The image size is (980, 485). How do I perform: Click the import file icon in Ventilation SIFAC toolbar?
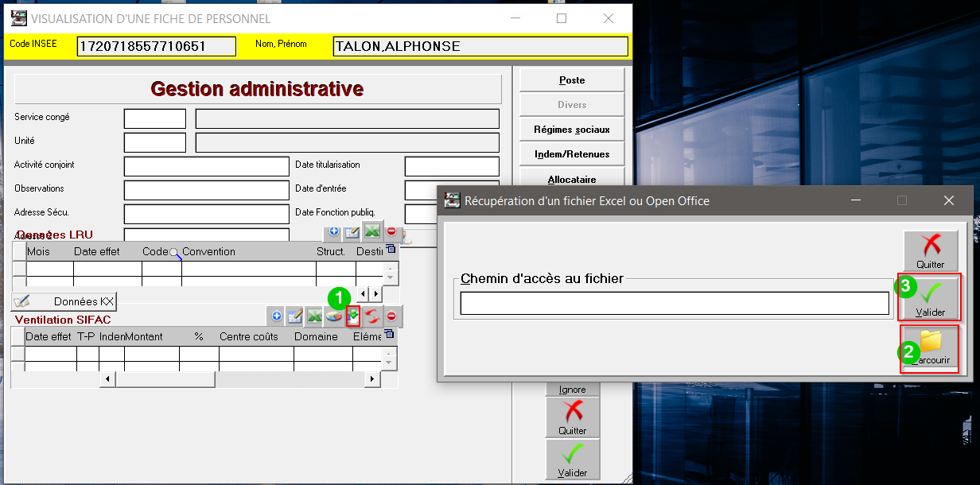tap(353, 316)
